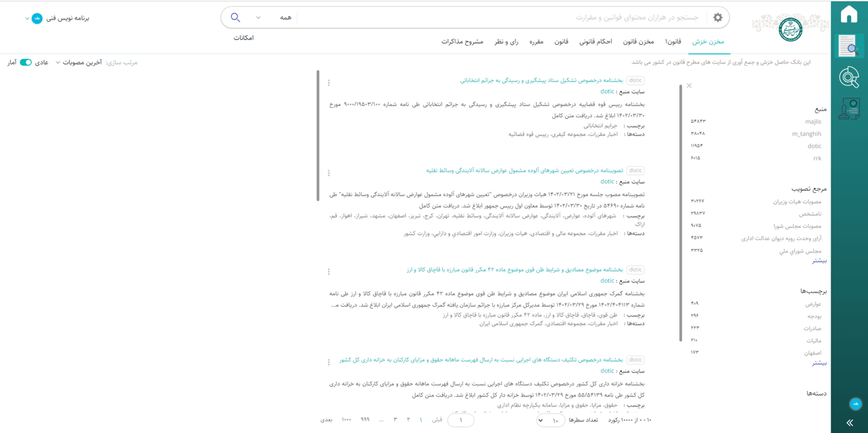
Task: Open the document search sidebar icon
Action: [x=849, y=45]
